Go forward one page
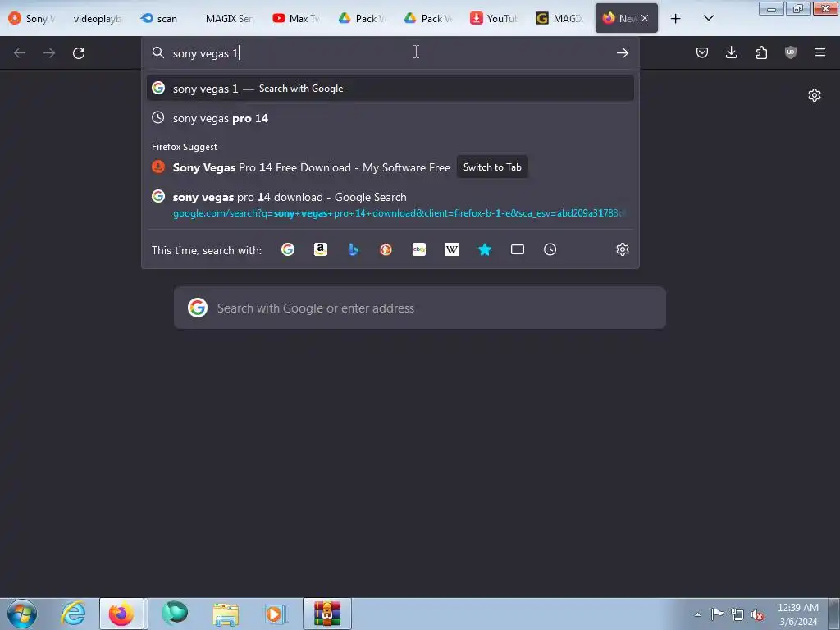The width and height of the screenshot is (840, 630). [x=49, y=52]
